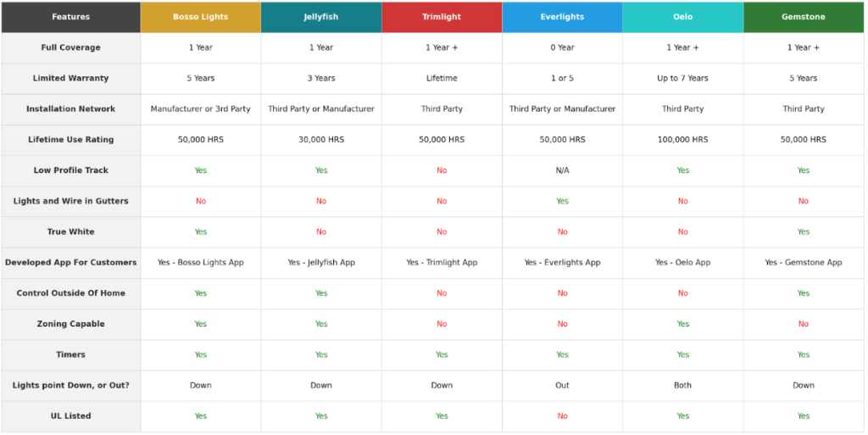868x435 pixels.
Task: Click the red Trimlight header cell
Action: (442, 17)
